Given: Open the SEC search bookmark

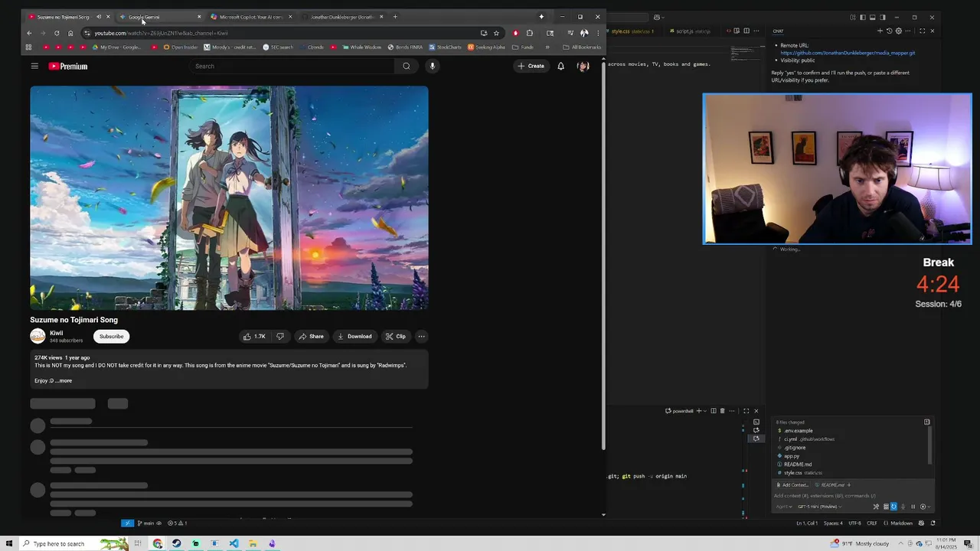Looking at the screenshot, I should click(x=278, y=47).
